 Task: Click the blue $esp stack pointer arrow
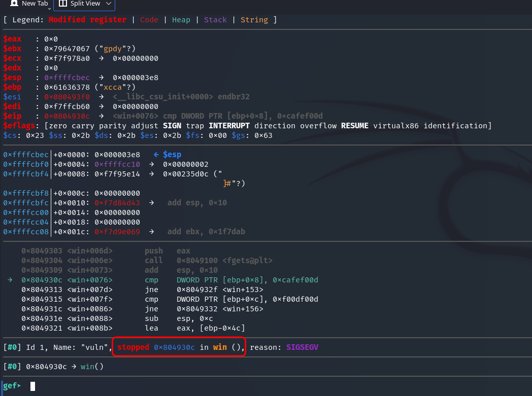coord(156,154)
